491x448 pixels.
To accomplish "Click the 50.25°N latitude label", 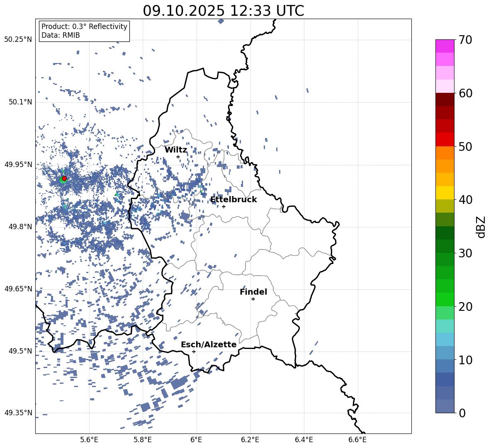I will pyautogui.click(x=18, y=40).
